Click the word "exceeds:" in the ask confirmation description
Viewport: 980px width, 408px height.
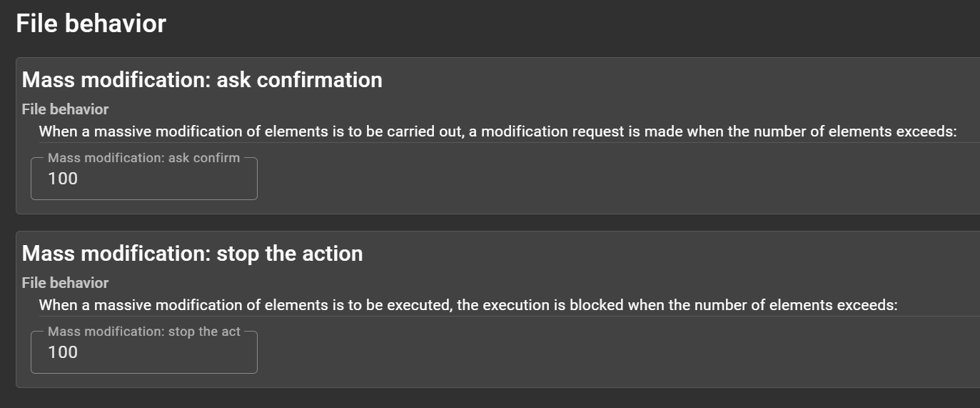point(926,131)
